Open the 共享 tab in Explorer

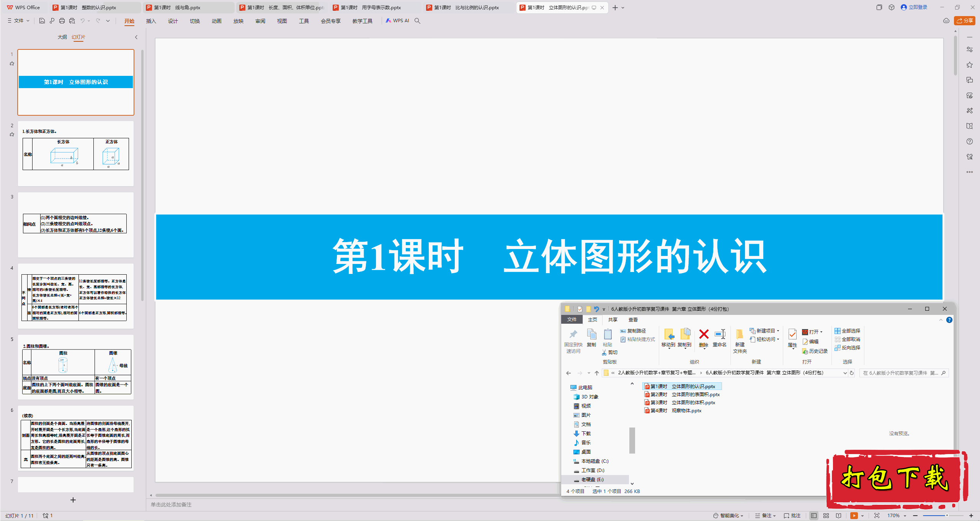coord(612,319)
